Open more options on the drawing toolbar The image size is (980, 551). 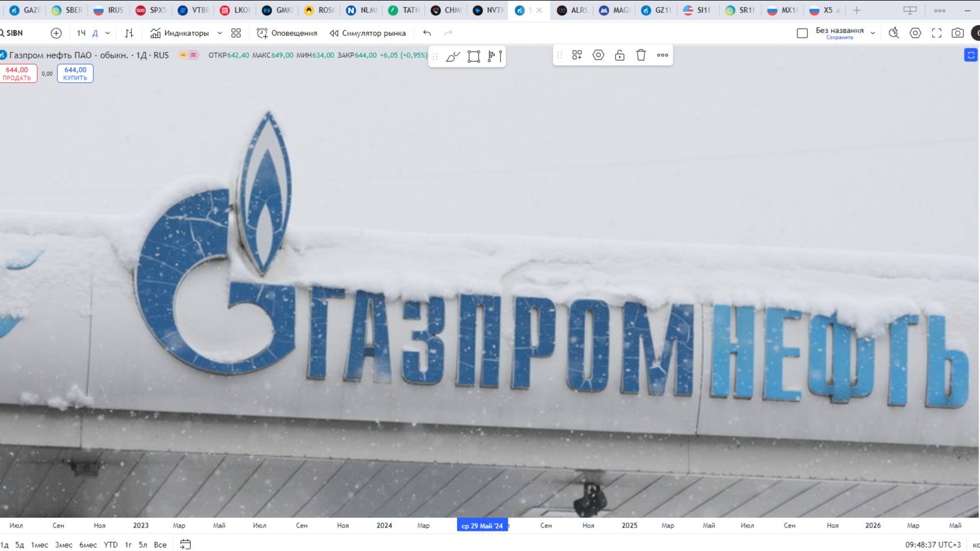pyautogui.click(x=662, y=55)
